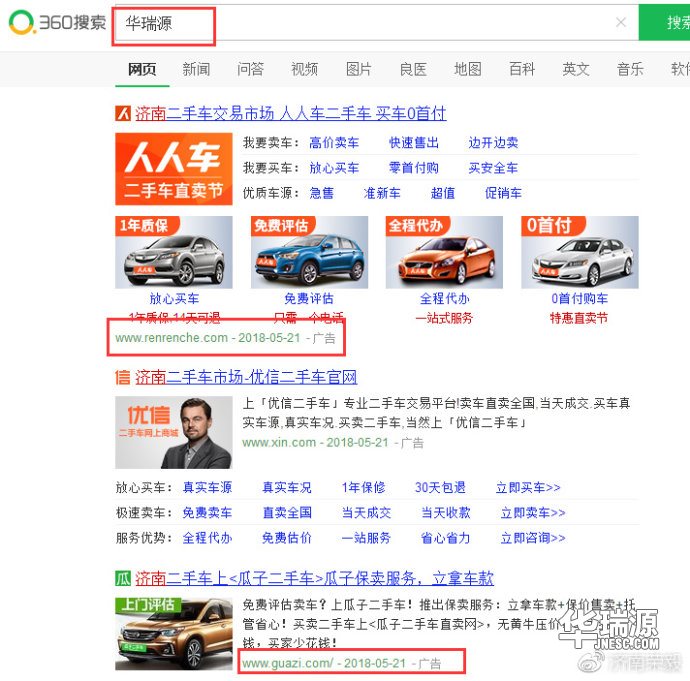Click the 0首付购车 caption link
690x681 pixels.
(x=580, y=299)
